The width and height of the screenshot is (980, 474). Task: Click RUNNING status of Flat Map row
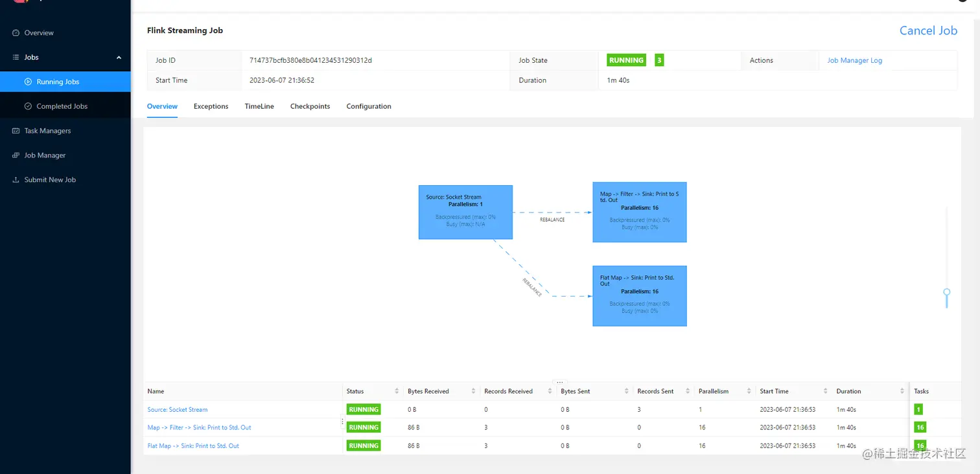pos(364,446)
